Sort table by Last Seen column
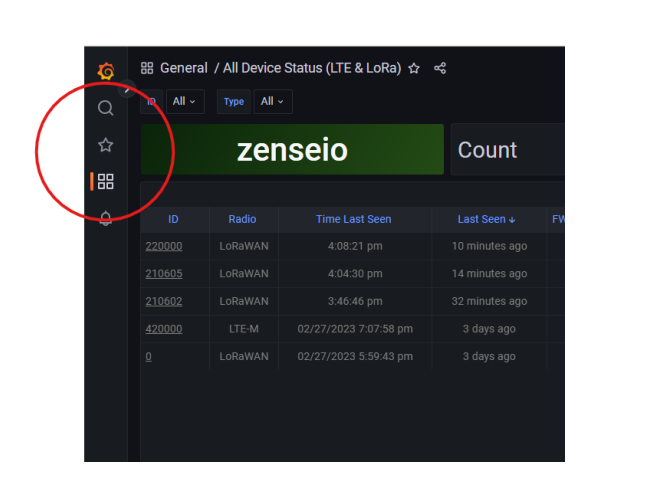649x480 pixels. [x=486, y=219]
